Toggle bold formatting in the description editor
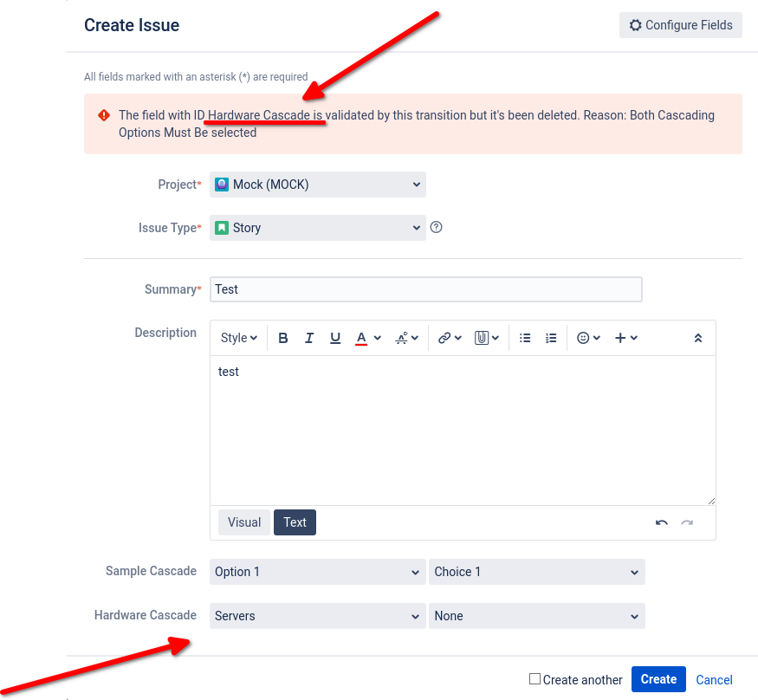 [x=283, y=337]
